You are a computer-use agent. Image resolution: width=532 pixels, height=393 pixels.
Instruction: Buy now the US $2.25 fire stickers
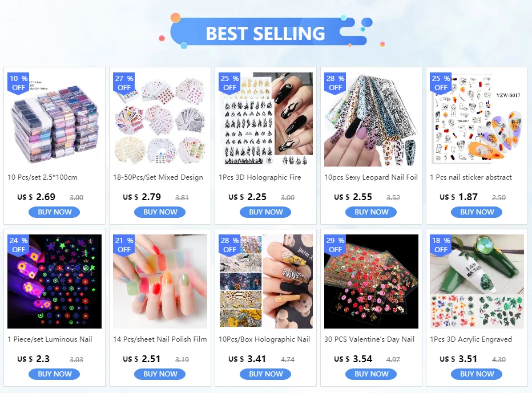coord(265,212)
